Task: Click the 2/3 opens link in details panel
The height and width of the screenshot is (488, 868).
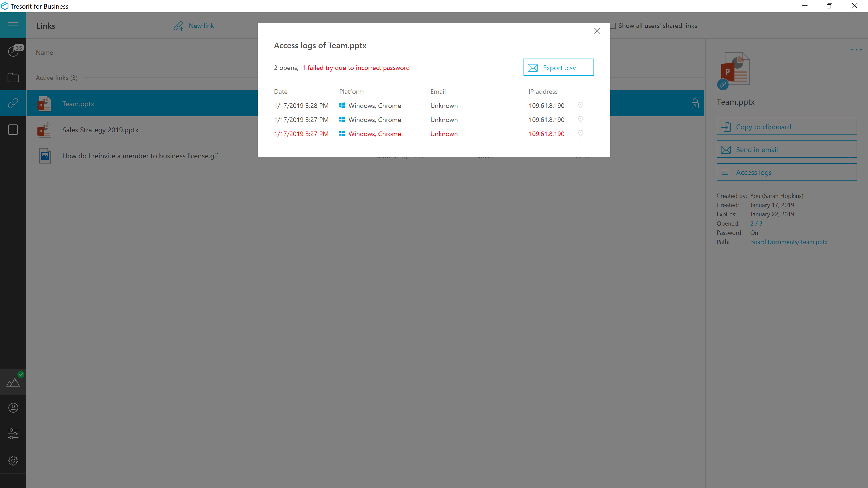Action: point(755,223)
